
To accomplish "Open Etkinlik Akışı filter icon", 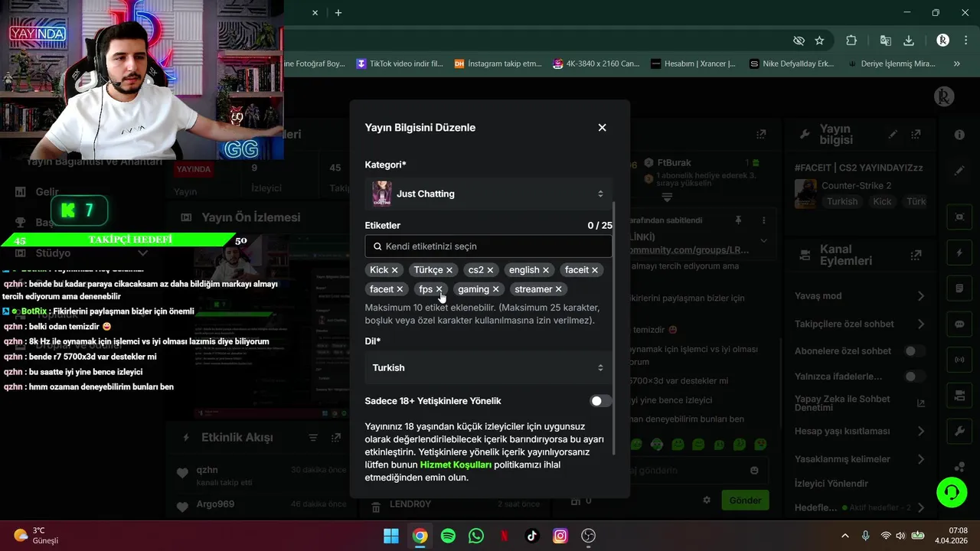I will (x=313, y=438).
